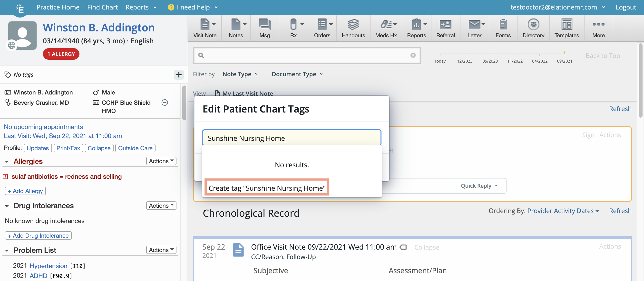The width and height of the screenshot is (644, 281).
Task: Create tag "Sunshine Nursing Home"
Action: 266,188
